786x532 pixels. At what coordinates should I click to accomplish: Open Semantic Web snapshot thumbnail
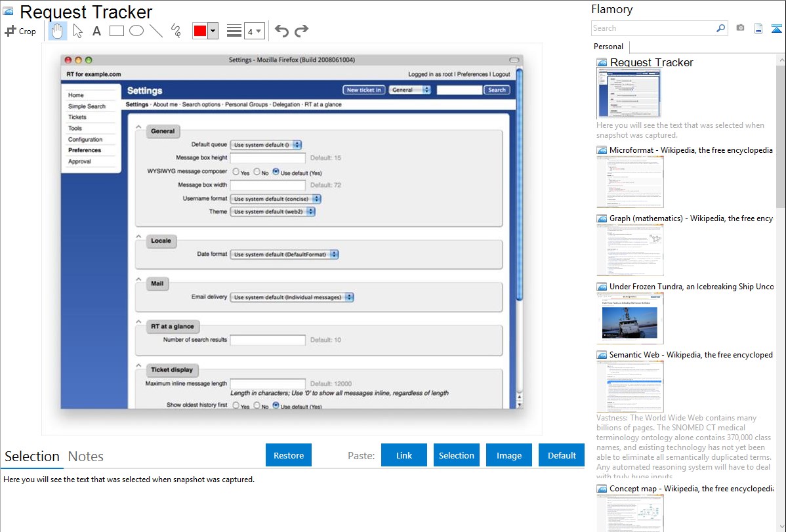[x=630, y=386]
